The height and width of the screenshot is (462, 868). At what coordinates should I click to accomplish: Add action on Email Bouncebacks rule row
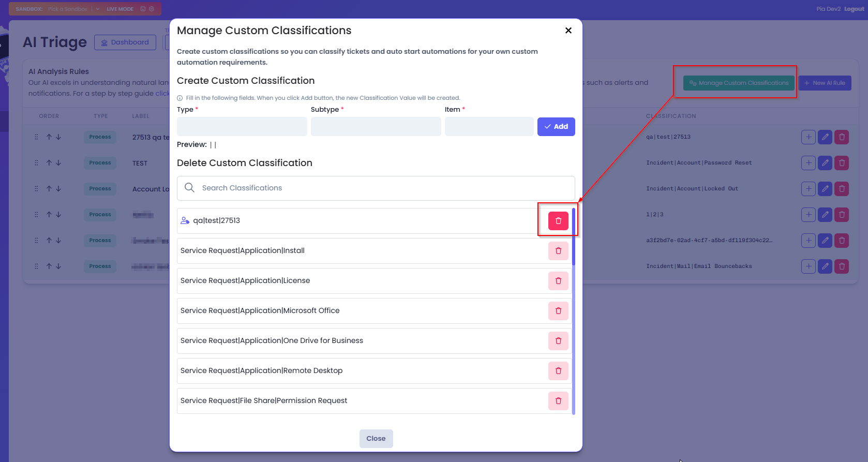pyautogui.click(x=808, y=266)
